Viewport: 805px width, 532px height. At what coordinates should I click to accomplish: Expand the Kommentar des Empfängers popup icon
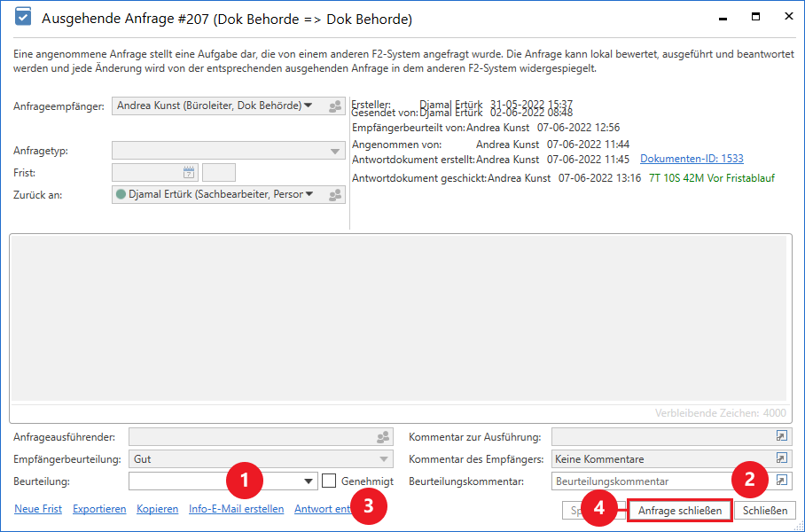pyautogui.click(x=781, y=458)
